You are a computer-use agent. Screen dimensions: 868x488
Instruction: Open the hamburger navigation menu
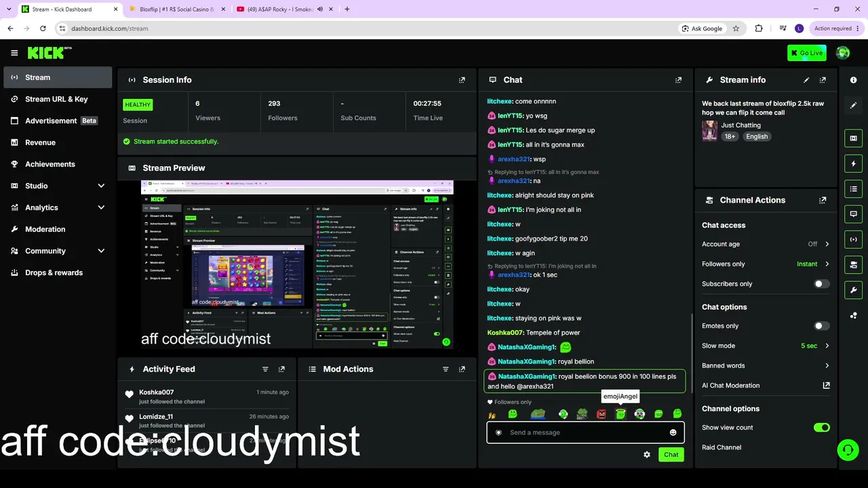14,53
